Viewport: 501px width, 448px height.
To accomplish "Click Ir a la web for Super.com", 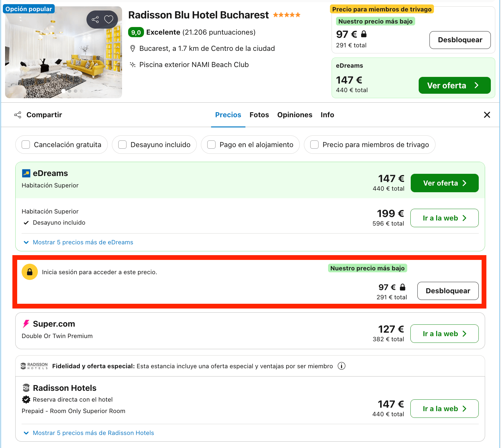I will point(444,334).
